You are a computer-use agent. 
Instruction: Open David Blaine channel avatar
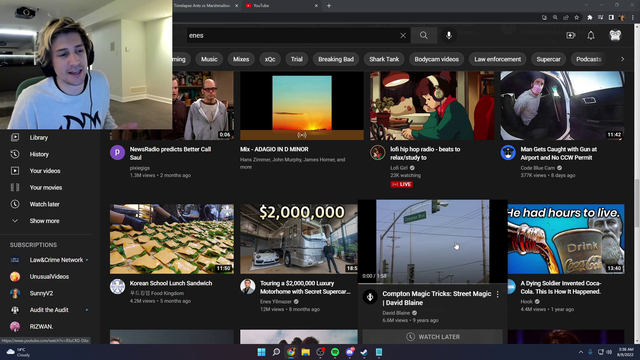tap(370, 297)
